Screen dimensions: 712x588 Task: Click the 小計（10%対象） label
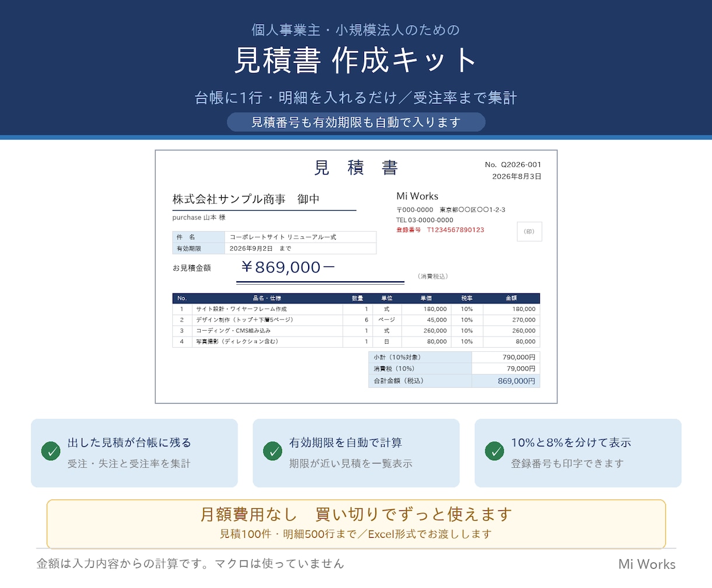coord(420,357)
